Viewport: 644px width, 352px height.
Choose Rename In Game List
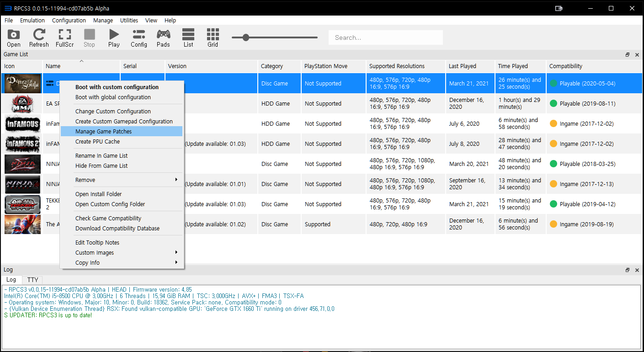122,155
